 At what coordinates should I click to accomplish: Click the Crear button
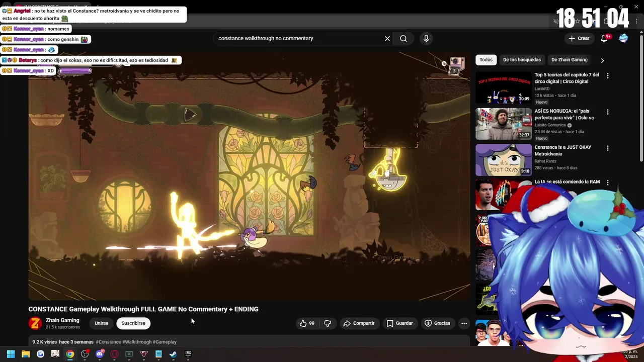pos(579,38)
